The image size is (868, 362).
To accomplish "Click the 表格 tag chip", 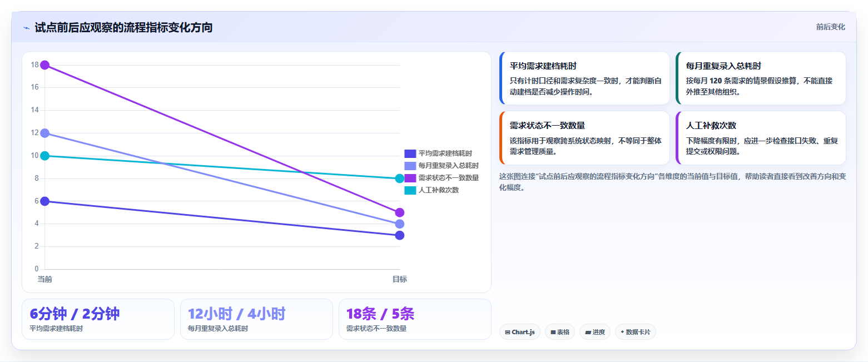I will 560,332.
